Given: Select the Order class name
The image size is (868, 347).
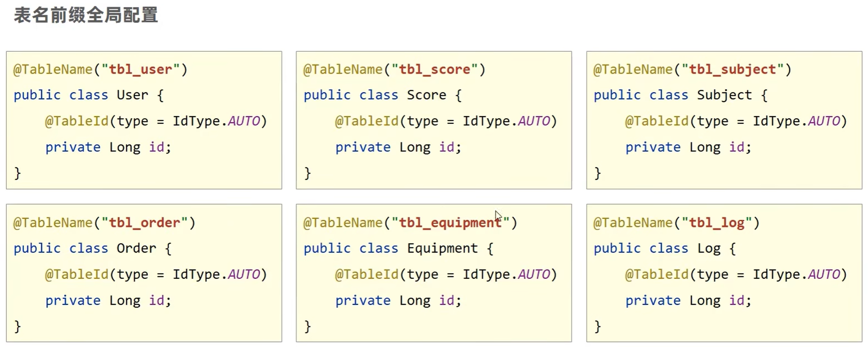Looking at the screenshot, I should click(x=136, y=248).
